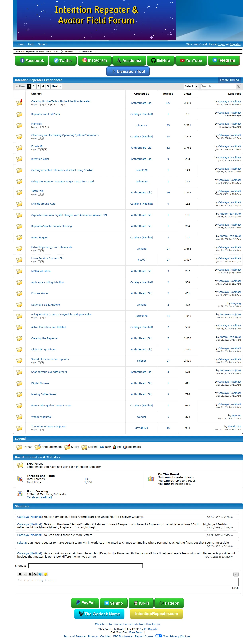Viewport: 243px width, 644px height.
Task: Refresh the shoutbox with the reload icon
Action: pyautogui.click(x=236, y=574)
